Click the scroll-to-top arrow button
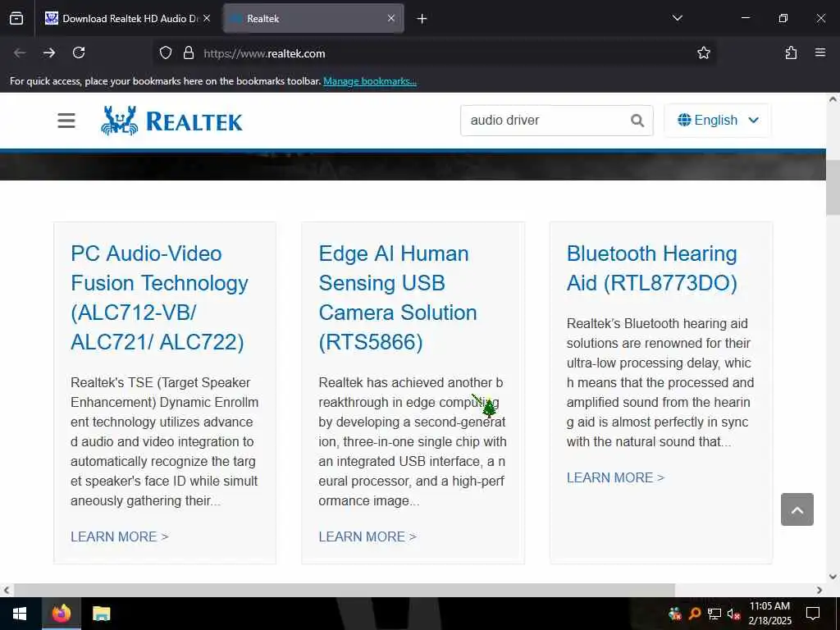840x630 pixels. point(797,509)
